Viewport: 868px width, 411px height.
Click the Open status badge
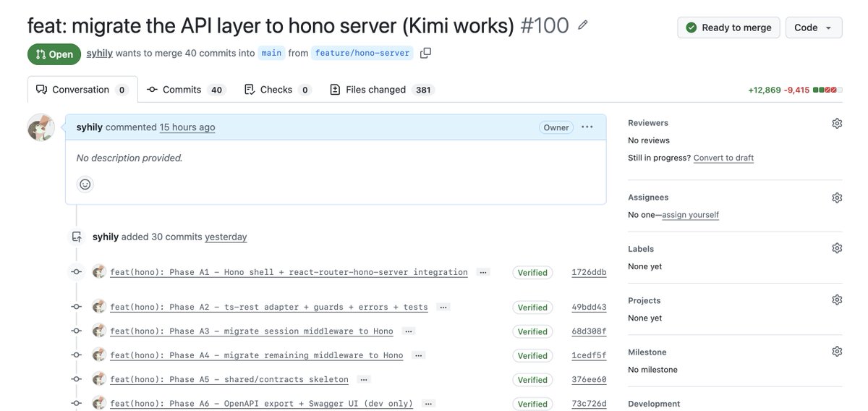click(x=54, y=54)
